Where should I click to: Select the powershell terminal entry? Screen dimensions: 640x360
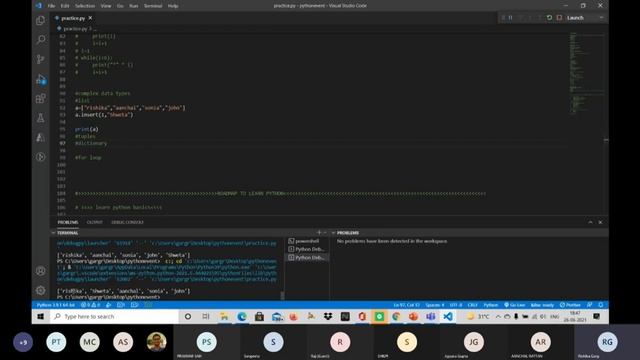pyautogui.click(x=307, y=241)
